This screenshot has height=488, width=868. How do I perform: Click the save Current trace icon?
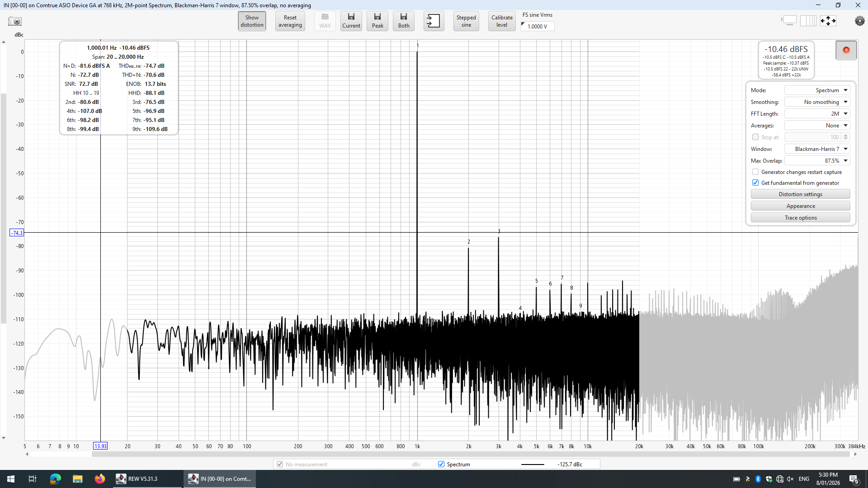(351, 21)
